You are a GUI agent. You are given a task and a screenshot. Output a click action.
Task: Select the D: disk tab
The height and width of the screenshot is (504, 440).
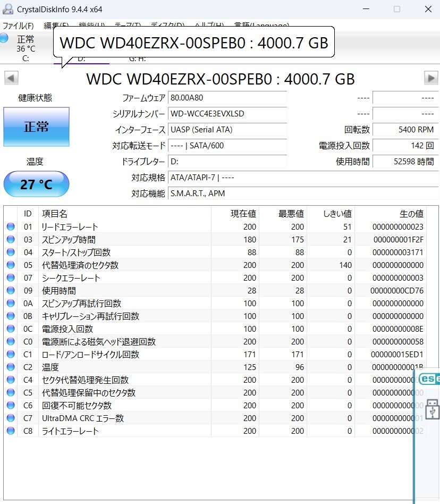pyautogui.click(x=82, y=59)
